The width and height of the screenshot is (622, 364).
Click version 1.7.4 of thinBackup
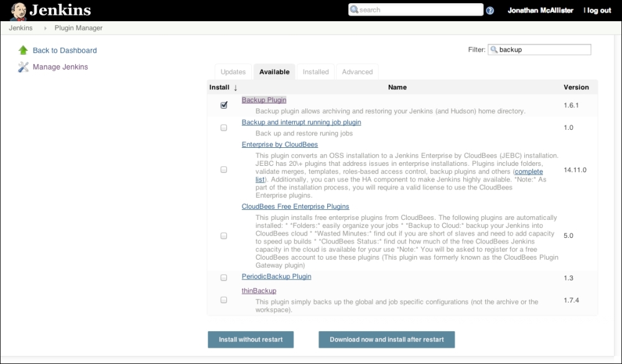click(571, 300)
